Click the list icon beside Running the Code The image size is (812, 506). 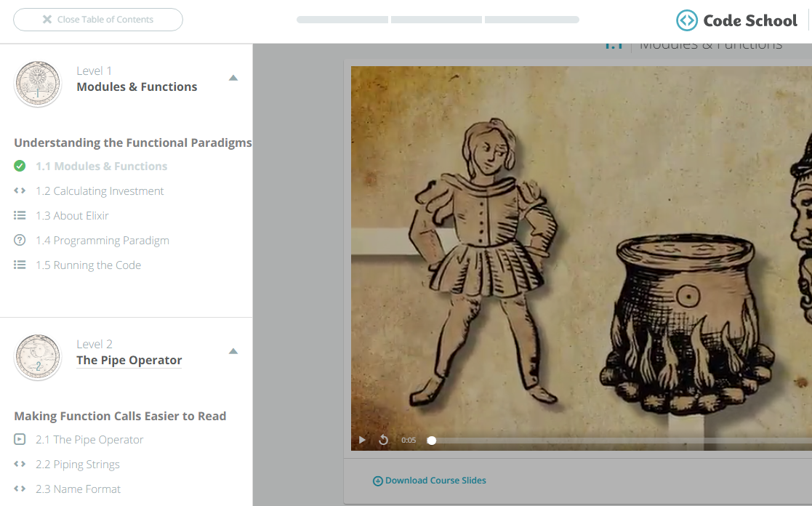point(20,265)
